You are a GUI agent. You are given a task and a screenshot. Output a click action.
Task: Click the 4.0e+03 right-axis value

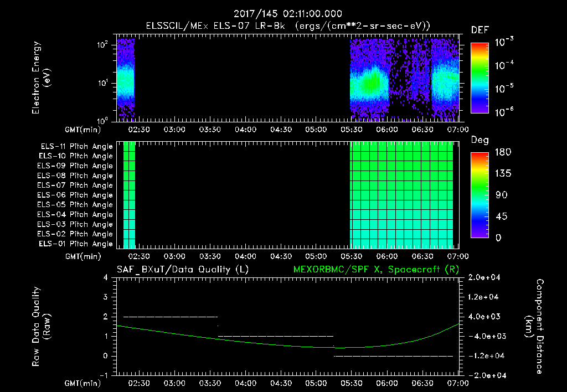(x=484, y=317)
